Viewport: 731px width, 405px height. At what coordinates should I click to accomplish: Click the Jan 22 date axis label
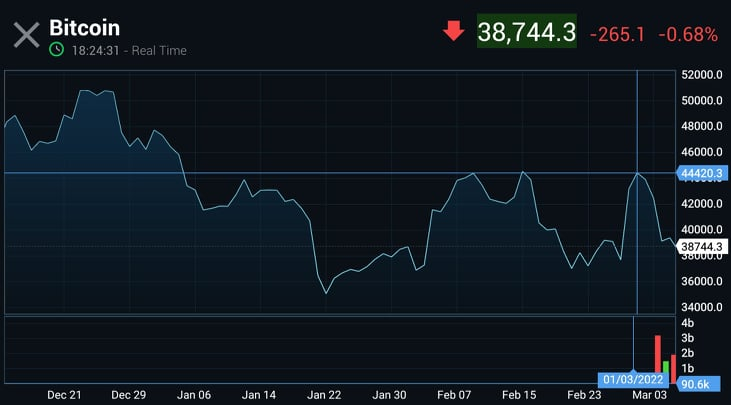pyautogui.click(x=324, y=395)
